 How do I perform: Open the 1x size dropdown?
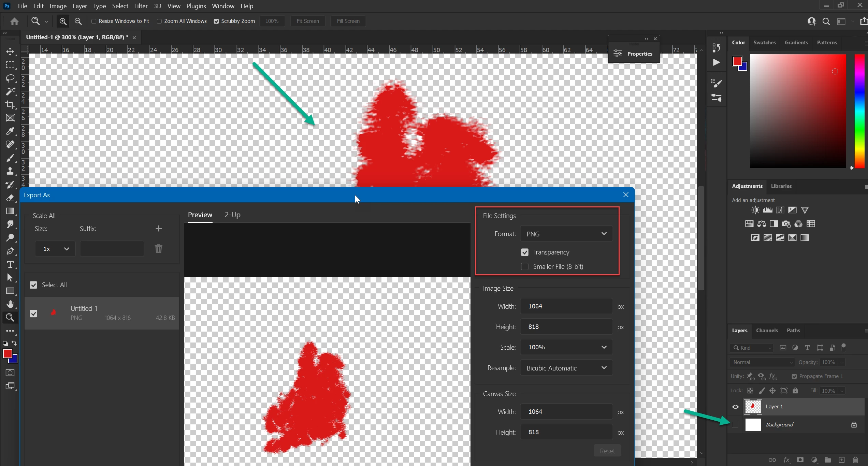point(55,249)
